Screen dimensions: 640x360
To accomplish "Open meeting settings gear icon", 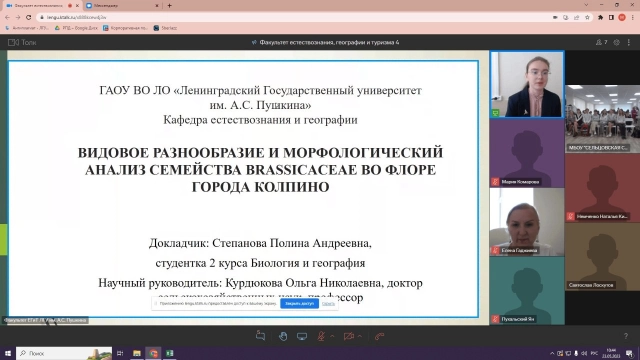I will coord(616,42).
